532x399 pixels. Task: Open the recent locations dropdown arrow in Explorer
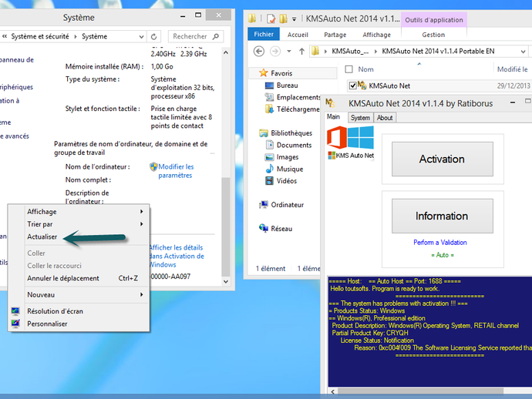click(288, 51)
